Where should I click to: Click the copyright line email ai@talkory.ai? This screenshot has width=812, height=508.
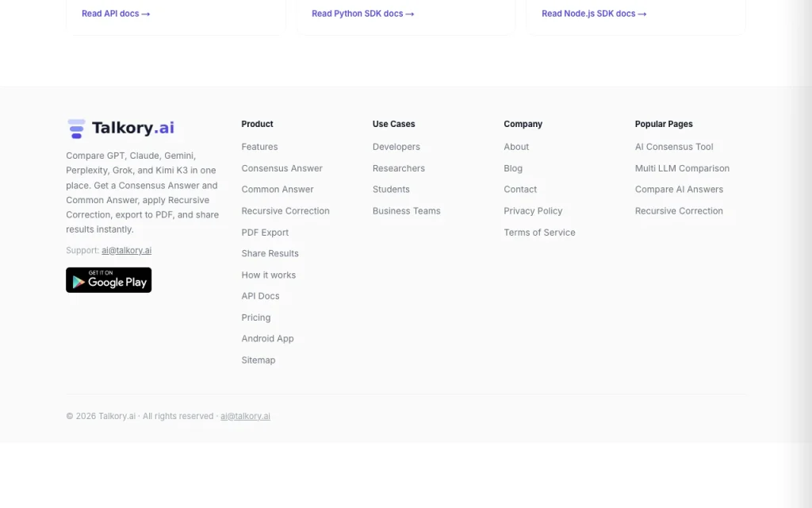[x=246, y=416]
